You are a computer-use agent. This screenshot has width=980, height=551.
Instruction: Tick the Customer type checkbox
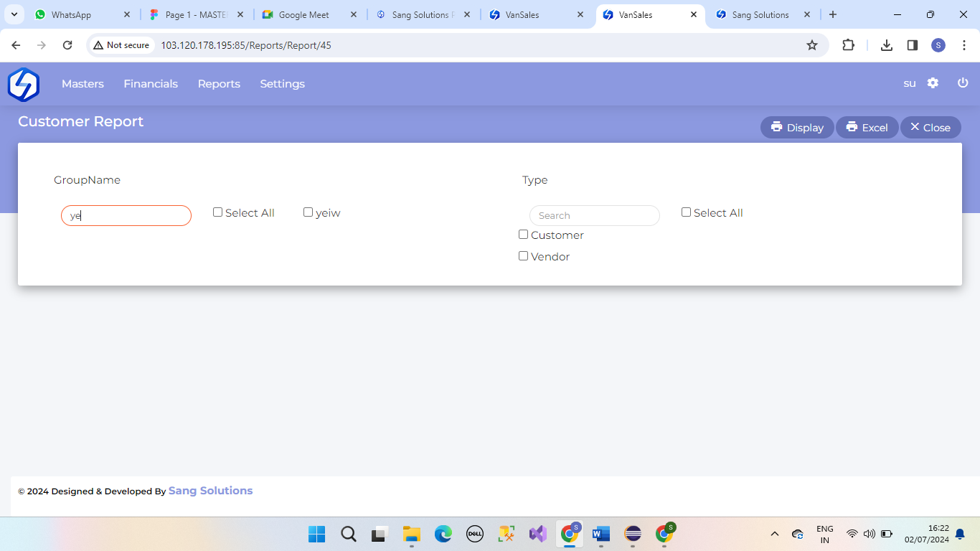click(524, 235)
